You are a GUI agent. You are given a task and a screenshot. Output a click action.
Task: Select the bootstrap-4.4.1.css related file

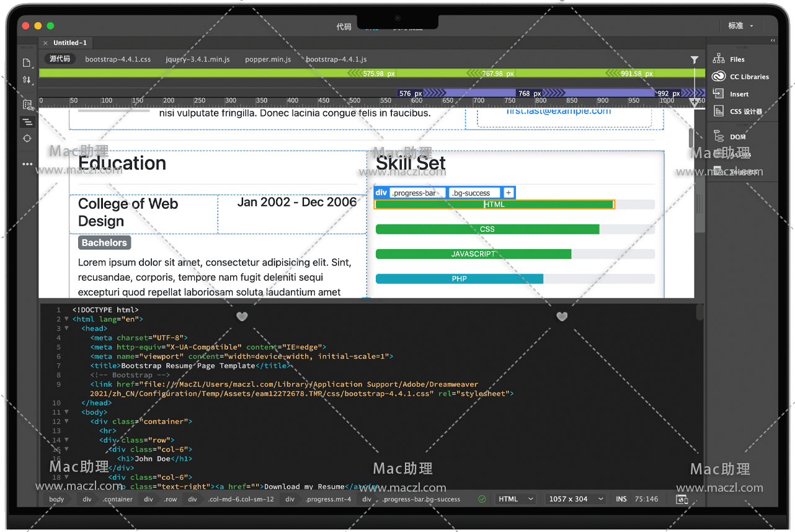(x=118, y=60)
